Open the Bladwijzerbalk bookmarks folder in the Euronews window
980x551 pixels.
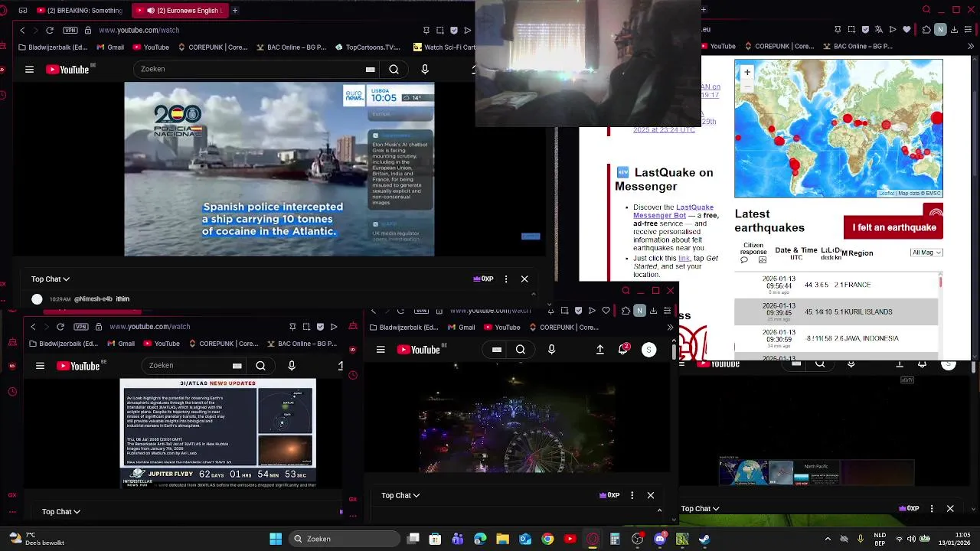pos(52,47)
